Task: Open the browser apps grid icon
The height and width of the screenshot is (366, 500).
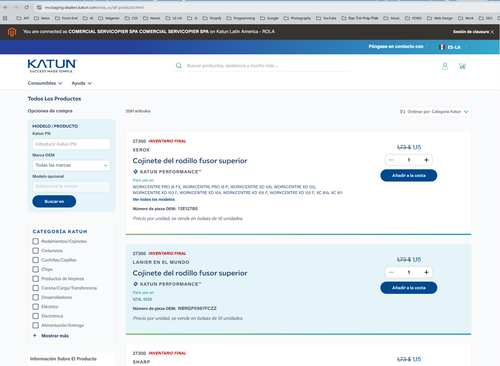Action: point(5,18)
